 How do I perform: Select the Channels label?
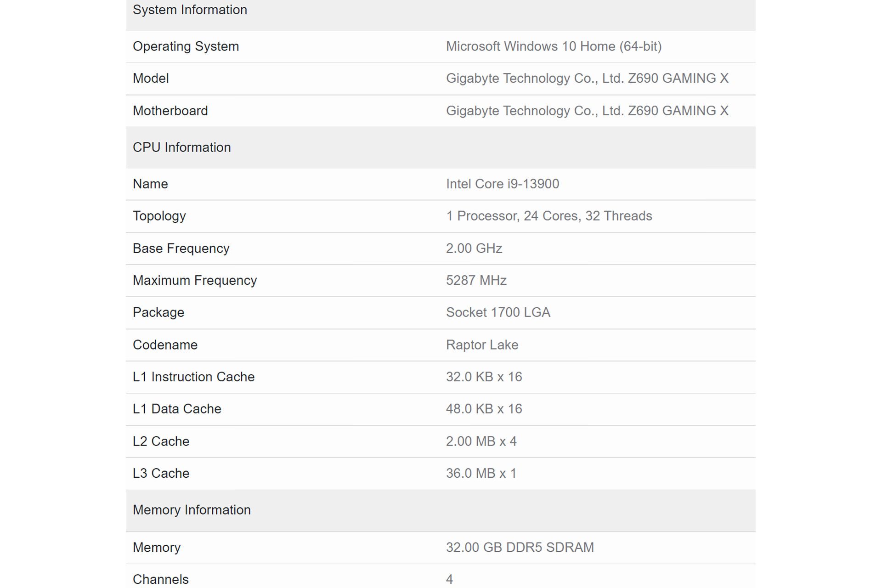tap(160, 580)
